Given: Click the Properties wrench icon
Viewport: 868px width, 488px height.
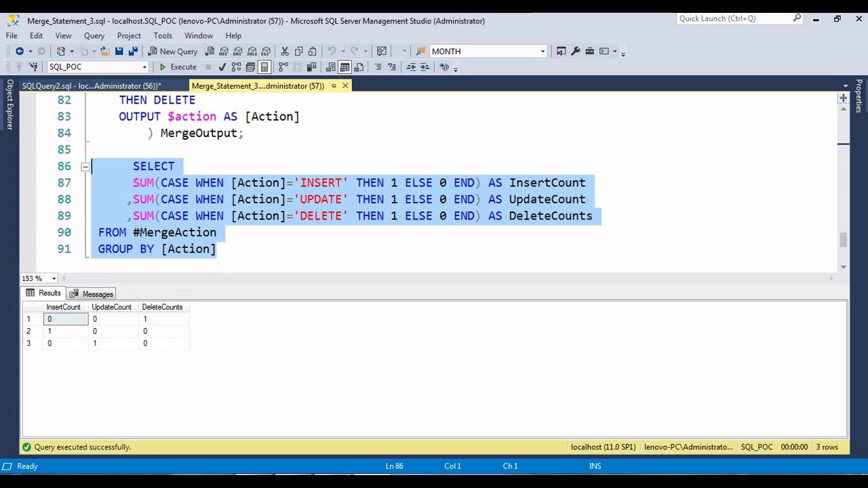Looking at the screenshot, I should pos(575,51).
